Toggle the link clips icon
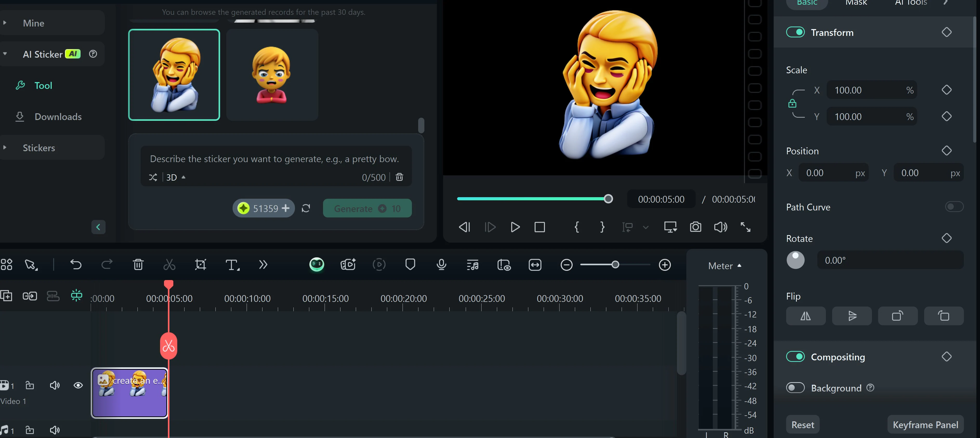This screenshot has width=980, height=438. (x=30, y=296)
